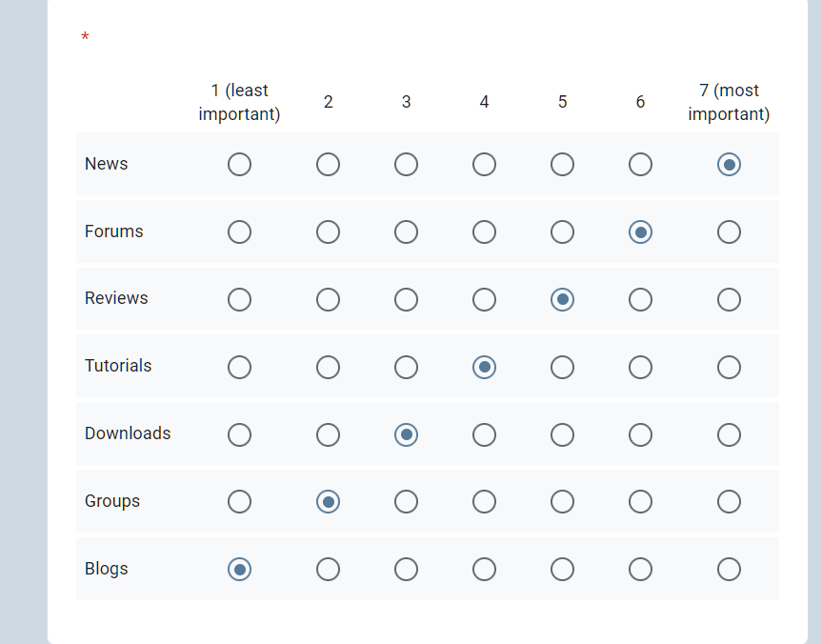
Task: Choose rating 2 for Forums
Action: 329,232
